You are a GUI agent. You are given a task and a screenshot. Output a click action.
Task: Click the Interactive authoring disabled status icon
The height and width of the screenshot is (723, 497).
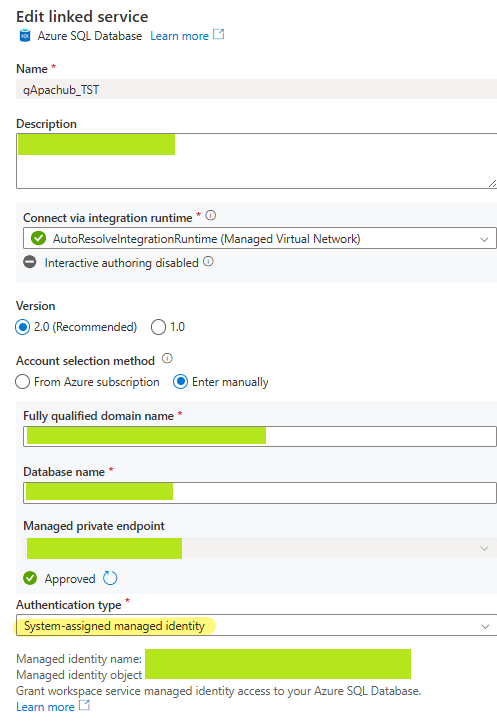point(30,262)
